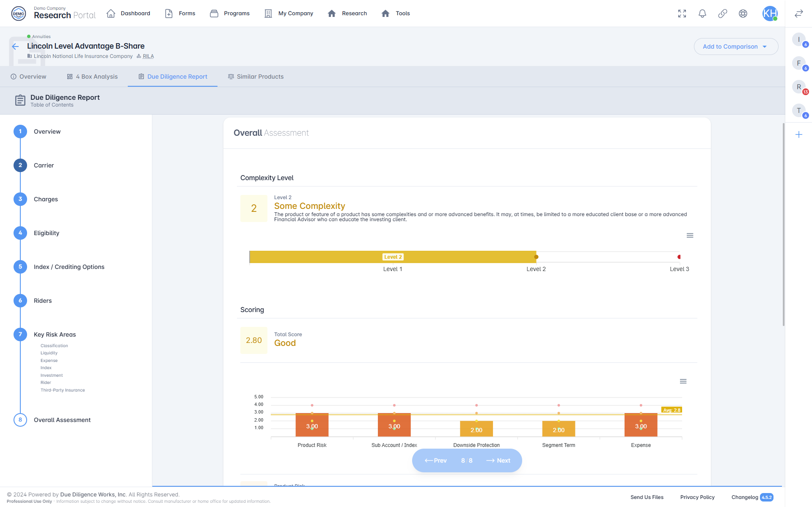The image size is (812, 507).
Task: Open Send Us Files link
Action: click(x=647, y=497)
